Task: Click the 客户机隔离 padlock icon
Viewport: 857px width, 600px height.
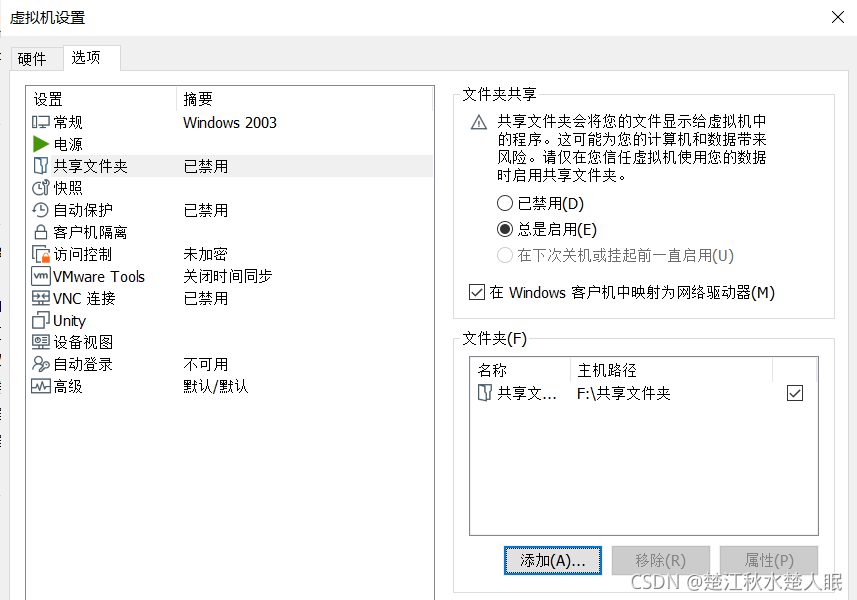Action: pyautogui.click(x=40, y=232)
